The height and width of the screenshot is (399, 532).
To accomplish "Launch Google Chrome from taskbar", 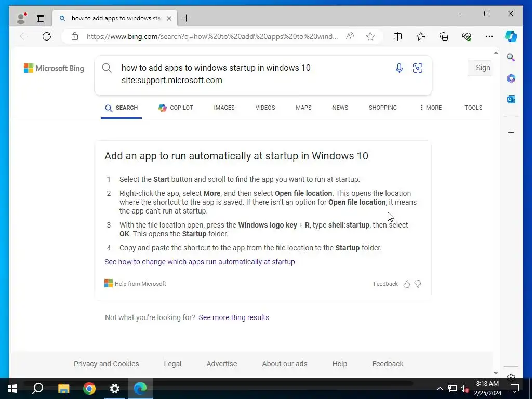I will point(89,389).
